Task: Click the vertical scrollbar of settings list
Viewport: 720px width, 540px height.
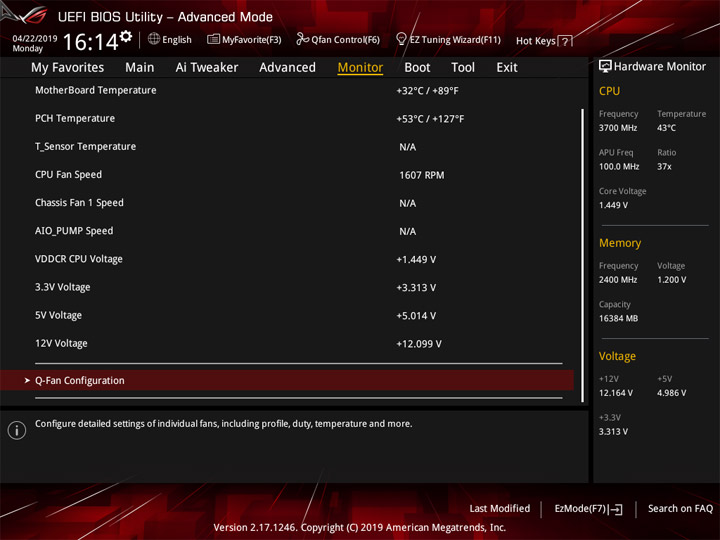Action: coord(583,255)
